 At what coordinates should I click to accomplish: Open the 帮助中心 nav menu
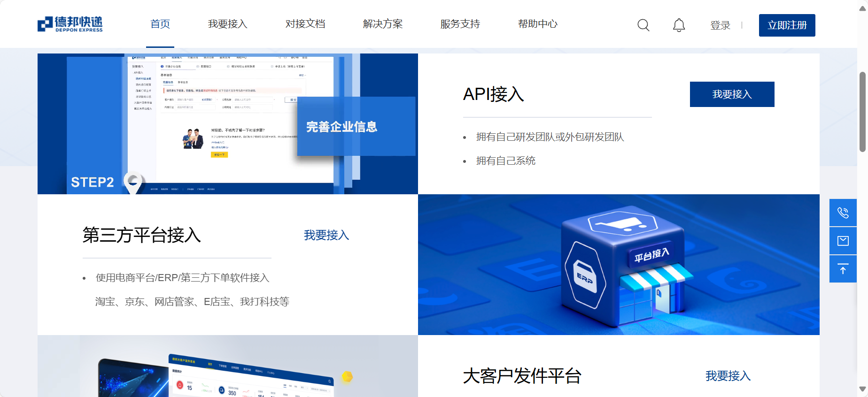coord(538,24)
